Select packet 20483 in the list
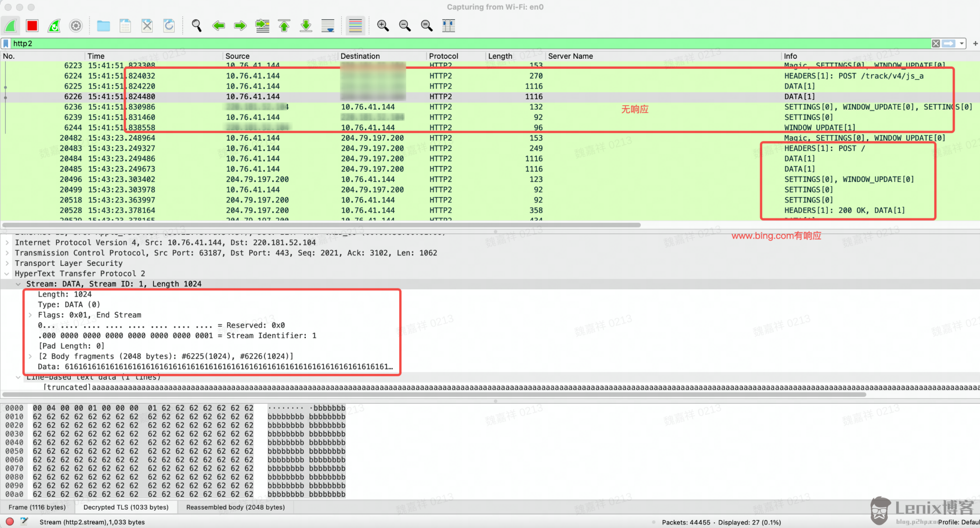Viewport: 980px width, 528px height. tap(191, 148)
